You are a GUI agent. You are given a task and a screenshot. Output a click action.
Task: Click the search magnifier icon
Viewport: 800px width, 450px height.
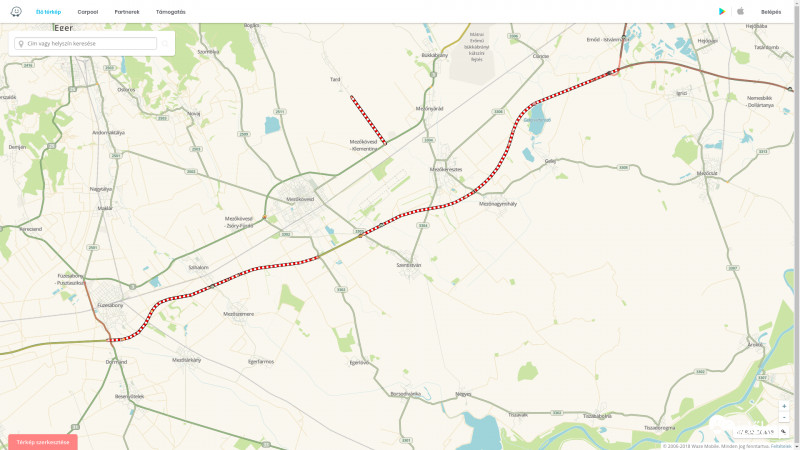click(x=165, y=43)
